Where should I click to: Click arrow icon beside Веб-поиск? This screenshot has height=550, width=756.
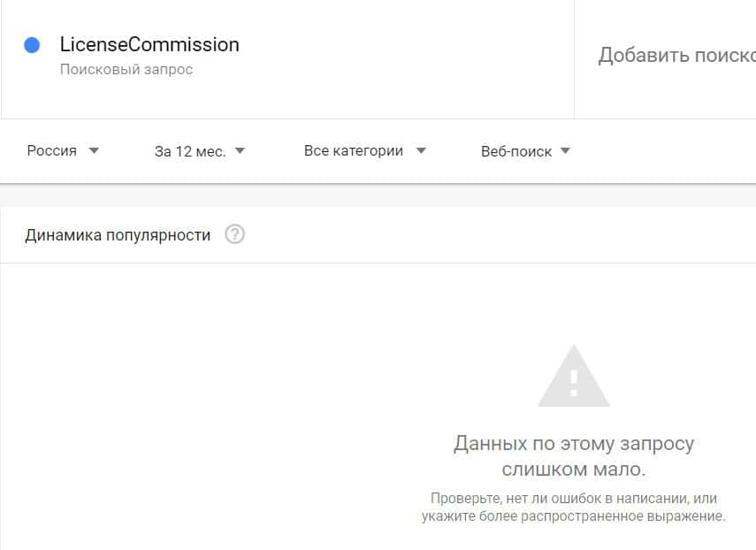566,151
